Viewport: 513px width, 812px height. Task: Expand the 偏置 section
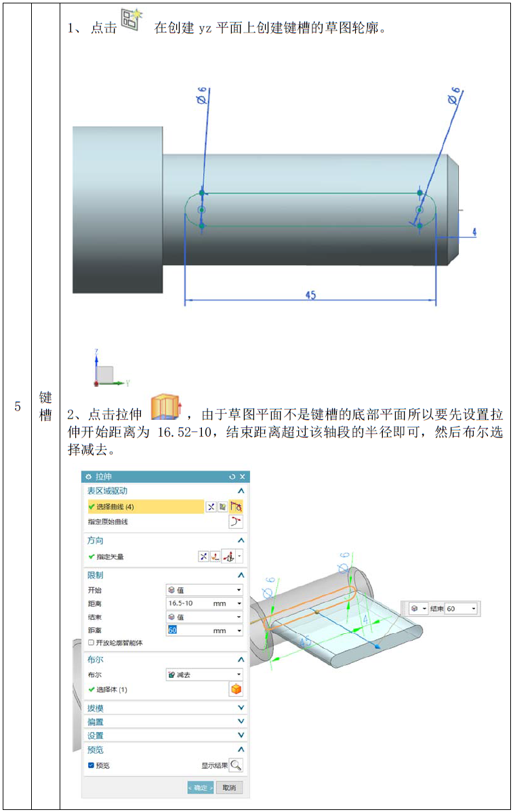165,721
